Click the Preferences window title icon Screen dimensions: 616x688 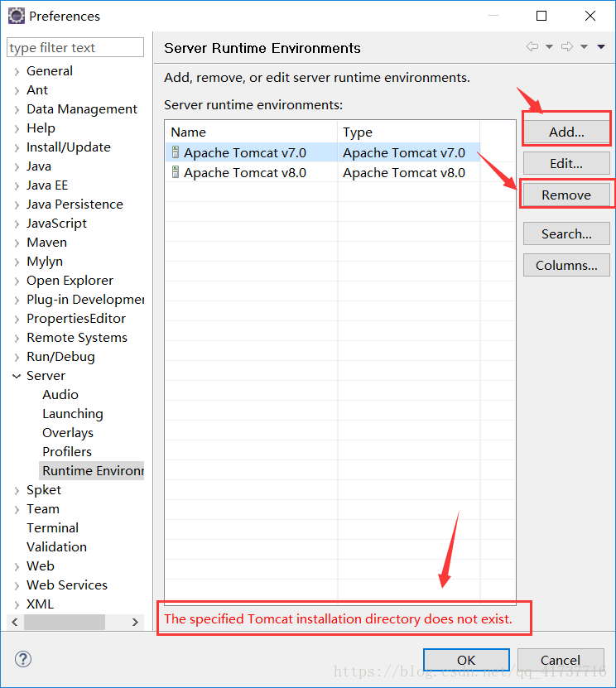(x=17, y=16)
